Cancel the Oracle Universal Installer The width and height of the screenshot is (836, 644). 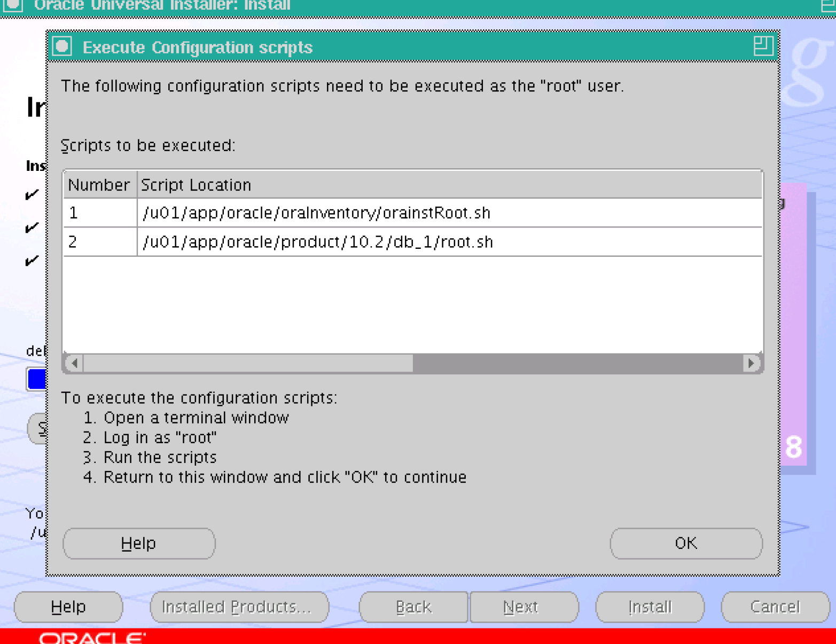point(775,607)
